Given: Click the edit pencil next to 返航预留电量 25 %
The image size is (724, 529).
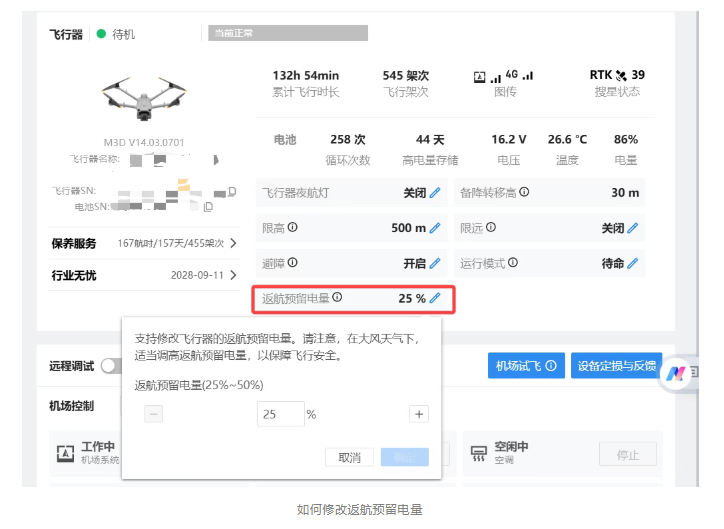Looking at the screenshot, I should (435, 298).
